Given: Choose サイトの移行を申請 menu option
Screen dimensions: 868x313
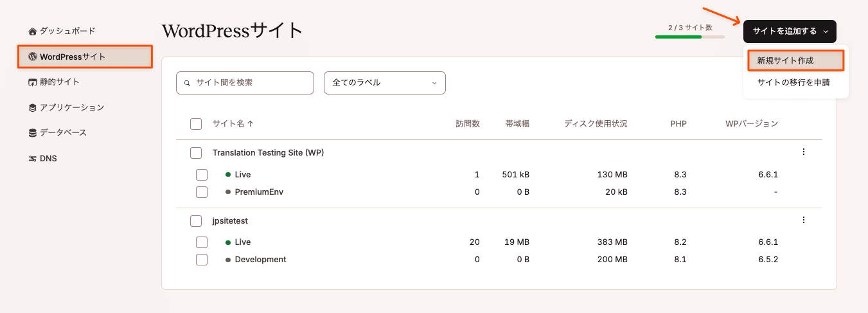Looking at the screenshot, I should click(793, 82).
